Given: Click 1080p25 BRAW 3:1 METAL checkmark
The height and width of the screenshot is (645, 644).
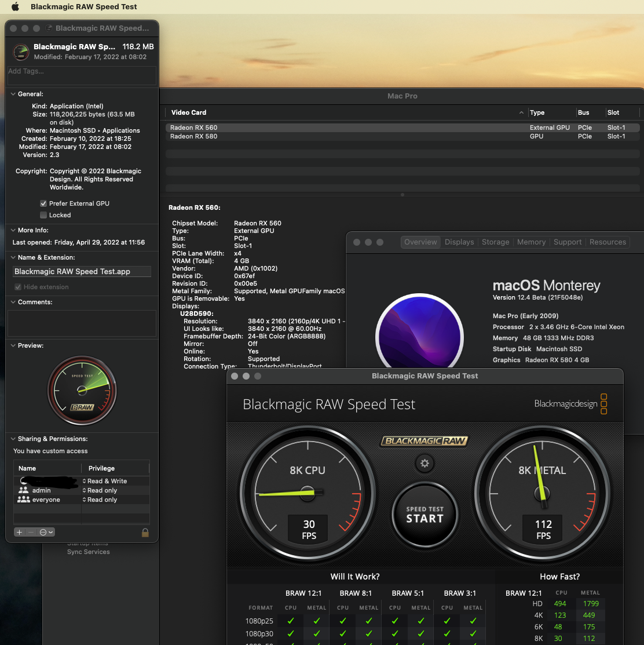Looking at the screenshot, I should click(x=473, y=621).
